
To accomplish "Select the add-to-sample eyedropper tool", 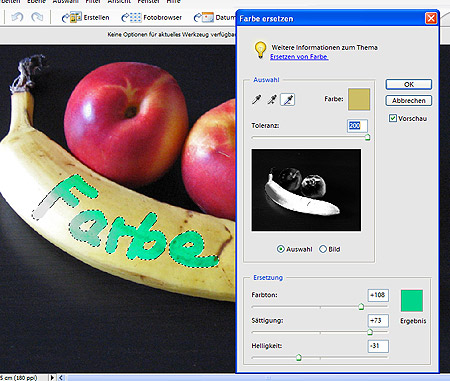I will [x=272, y=99].
